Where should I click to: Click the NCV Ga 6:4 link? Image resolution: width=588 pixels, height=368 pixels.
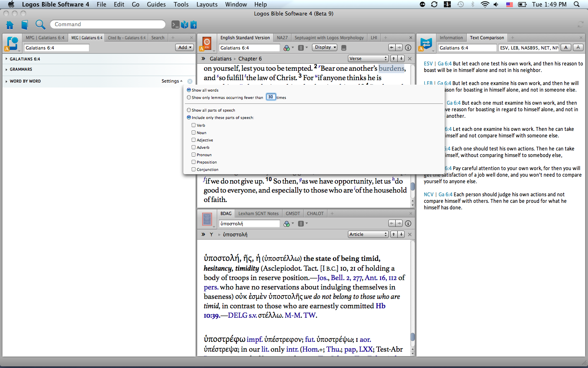(x=438, y=195)
